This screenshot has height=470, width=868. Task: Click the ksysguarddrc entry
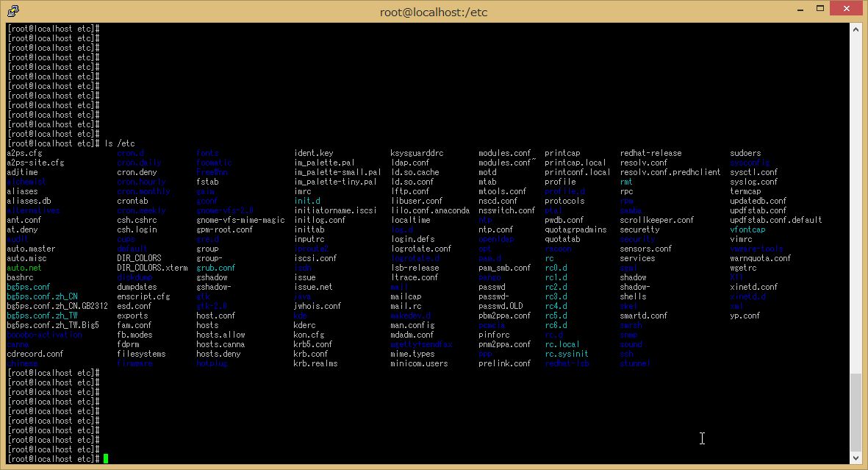pos(417,153)
